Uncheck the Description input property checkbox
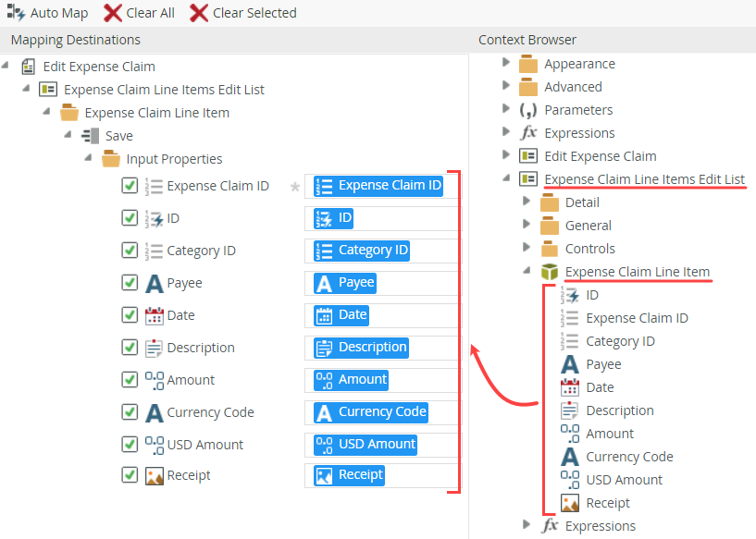Image resolution: width=756 pixels, height=539 pixels. tap(130, 347)
